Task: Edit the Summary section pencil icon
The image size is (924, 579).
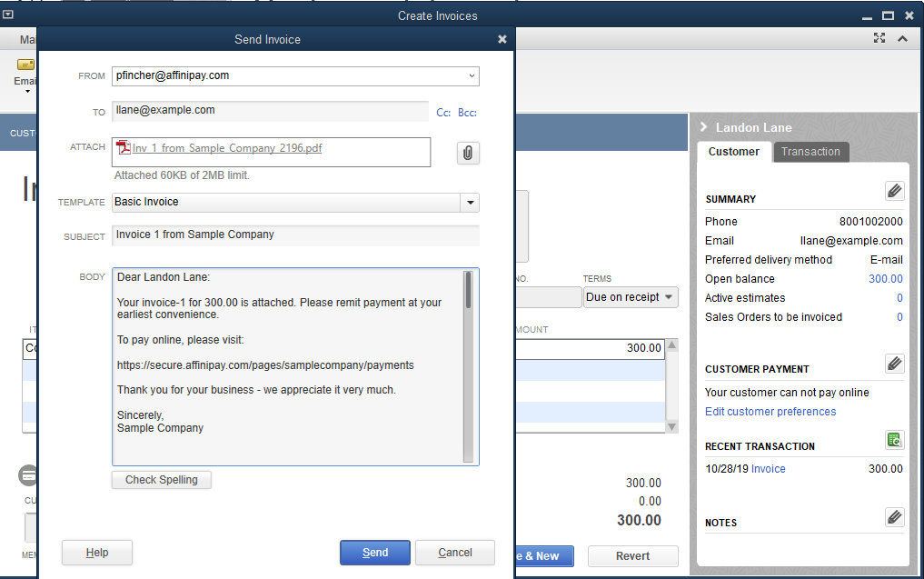Action: point(894,191)
